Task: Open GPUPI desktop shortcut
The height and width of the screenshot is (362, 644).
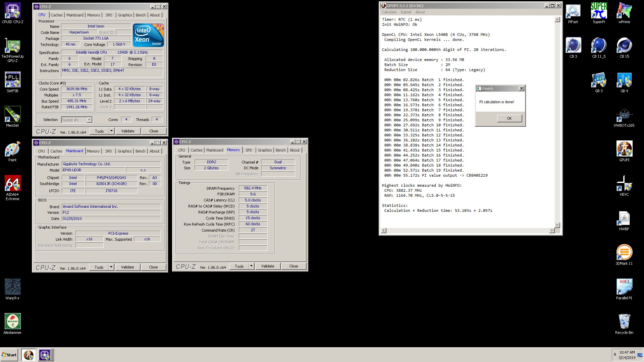Action: click(x=624, y=152)
